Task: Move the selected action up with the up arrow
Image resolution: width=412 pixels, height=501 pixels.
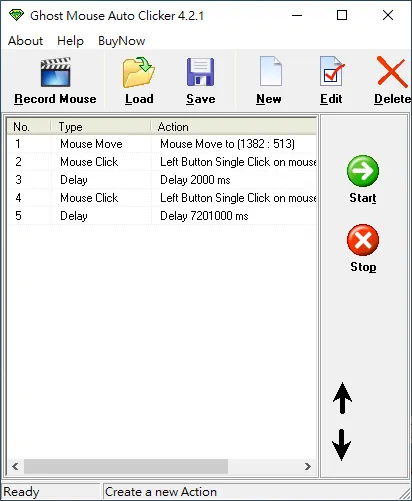Action: coord(342,398)
